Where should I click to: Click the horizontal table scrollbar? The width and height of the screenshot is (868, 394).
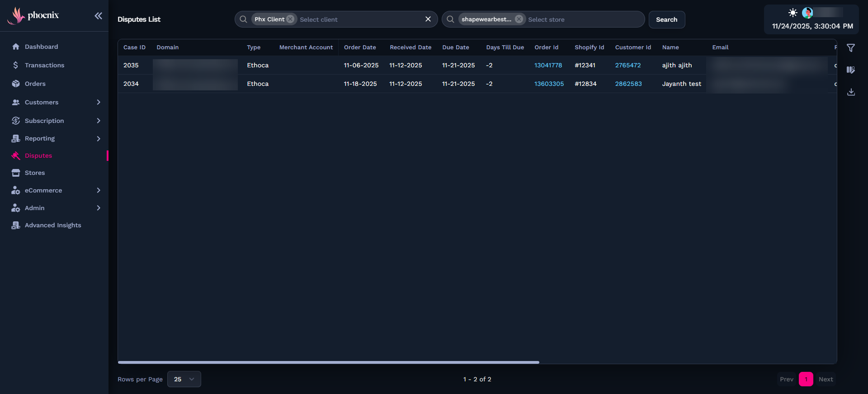328,362
